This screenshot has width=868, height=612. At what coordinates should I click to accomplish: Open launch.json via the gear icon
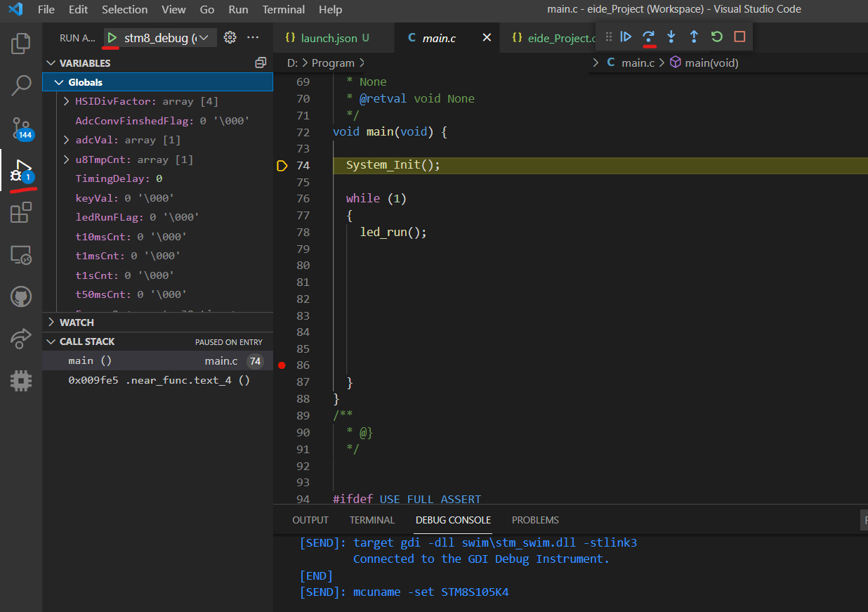(230, 38)
